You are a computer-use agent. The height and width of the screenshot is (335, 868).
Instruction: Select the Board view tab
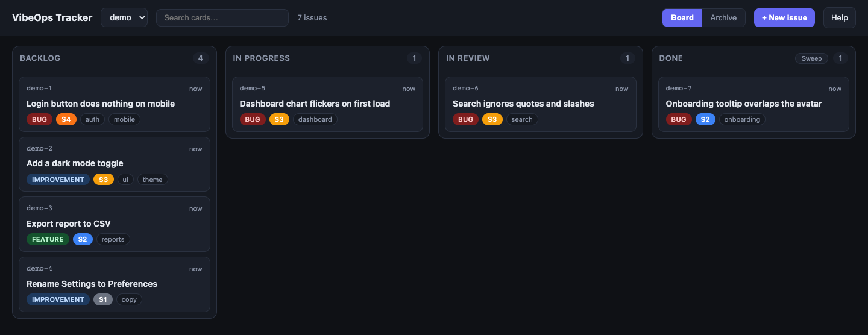pyautogui.click(x=682, y=17)
